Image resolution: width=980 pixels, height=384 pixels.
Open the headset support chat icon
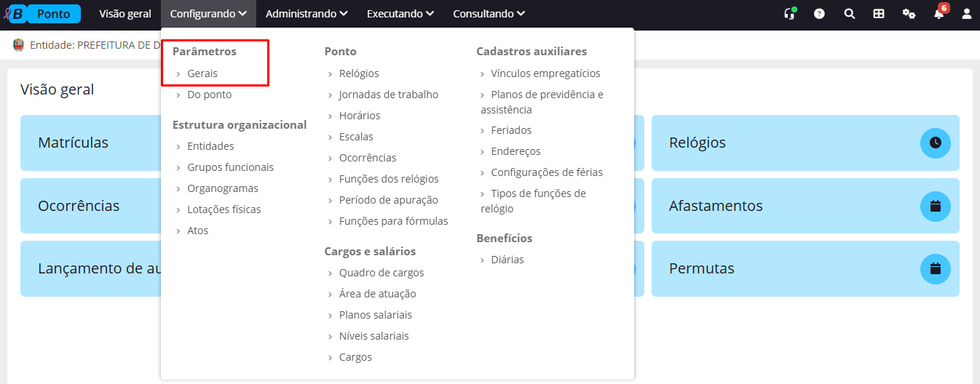click(x=789, y=14)
